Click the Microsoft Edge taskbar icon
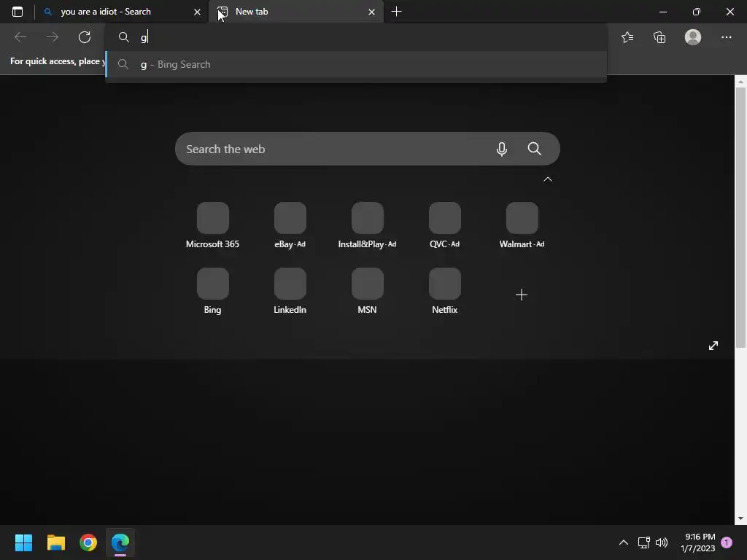This screenshot has height=560, width=747. point(120,542)
